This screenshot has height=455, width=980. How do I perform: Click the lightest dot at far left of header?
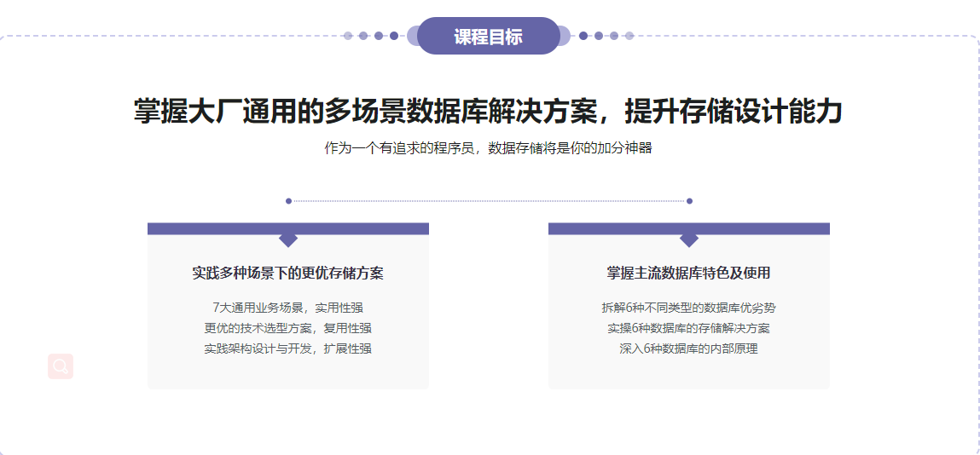(x=348, y=36)
